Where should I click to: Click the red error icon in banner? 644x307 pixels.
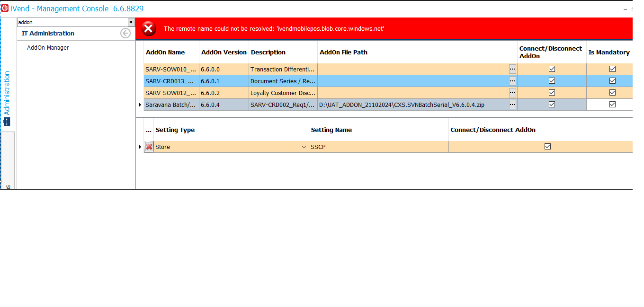(149, 29)
